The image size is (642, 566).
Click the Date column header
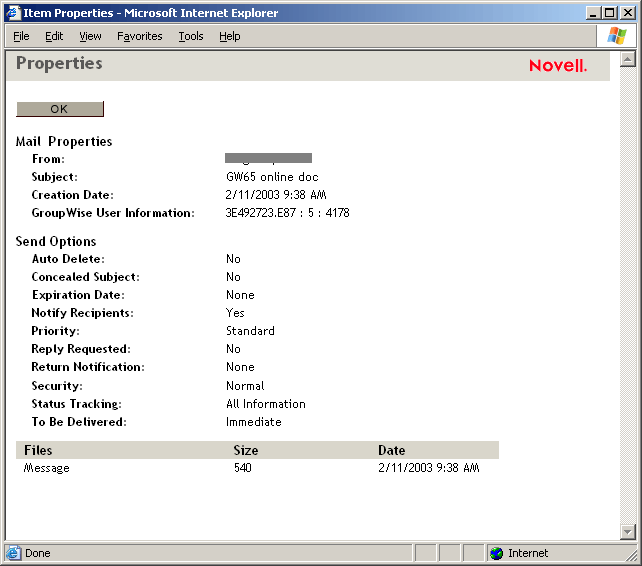point(392,451)
